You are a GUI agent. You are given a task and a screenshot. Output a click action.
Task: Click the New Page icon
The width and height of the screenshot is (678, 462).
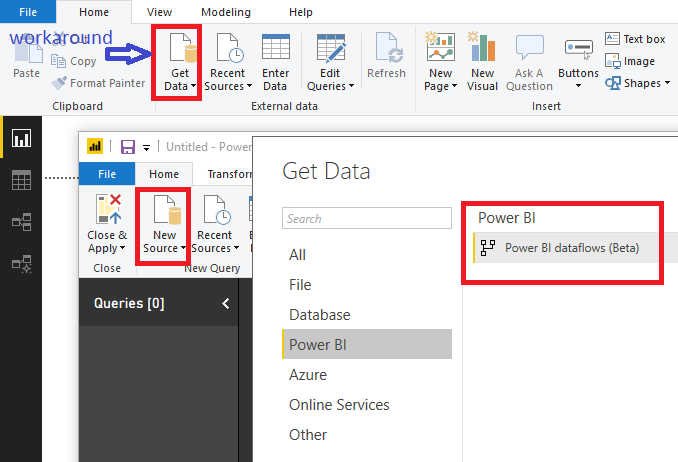440,46
